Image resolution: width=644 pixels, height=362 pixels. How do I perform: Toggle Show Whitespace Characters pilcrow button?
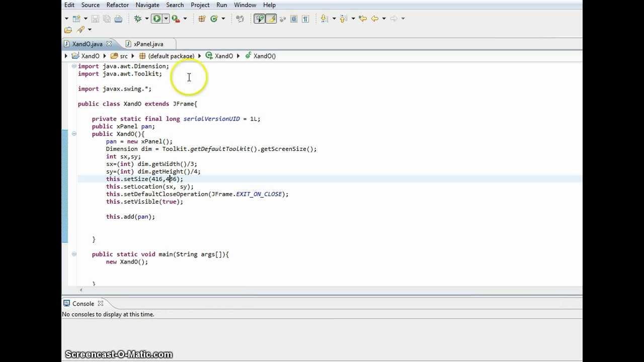[305, 19]
